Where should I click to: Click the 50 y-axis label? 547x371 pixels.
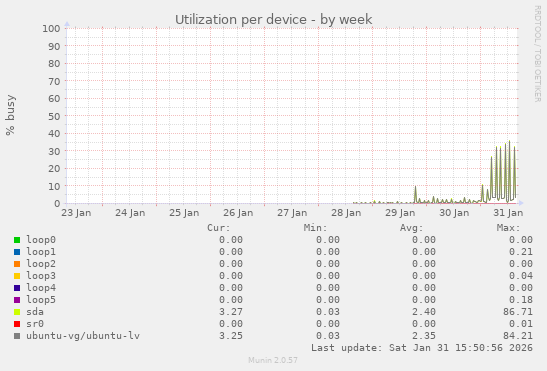click(54, 116)
